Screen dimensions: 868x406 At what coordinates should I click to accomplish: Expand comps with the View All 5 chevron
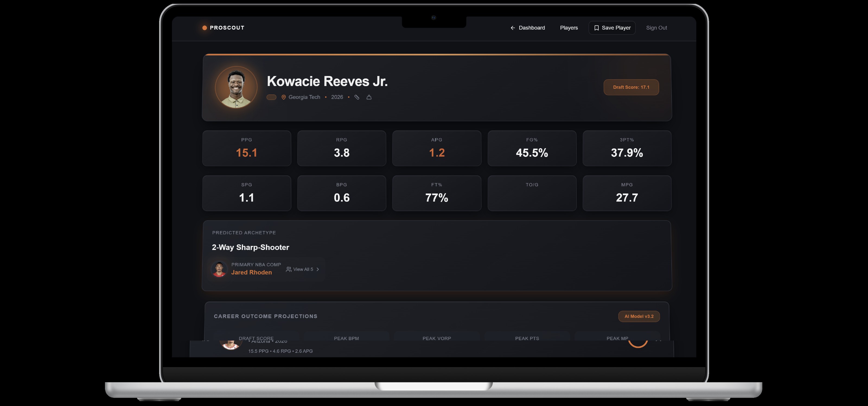click(x=317, y=269)
